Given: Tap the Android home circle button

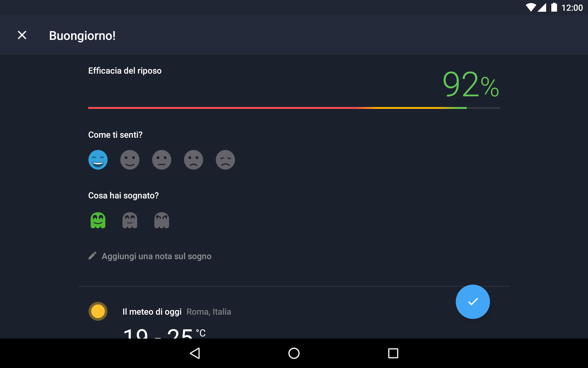Looking at the screenshot, I should tap(294, 353).
